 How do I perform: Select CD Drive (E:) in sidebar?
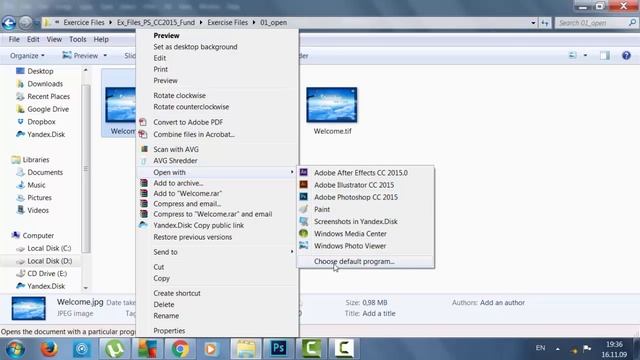(47, 273)
